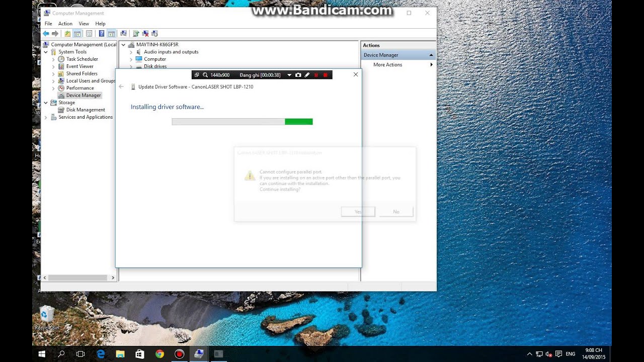
Task: Collapse the MAYTINH-K66GF5R device tree
Action: (124, 45)
